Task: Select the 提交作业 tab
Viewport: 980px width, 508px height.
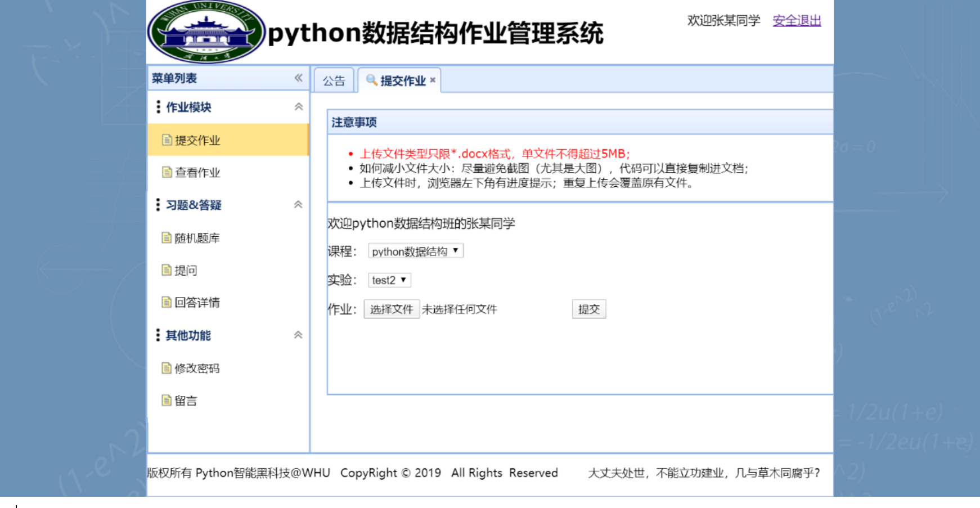Action: pos(399,80)
